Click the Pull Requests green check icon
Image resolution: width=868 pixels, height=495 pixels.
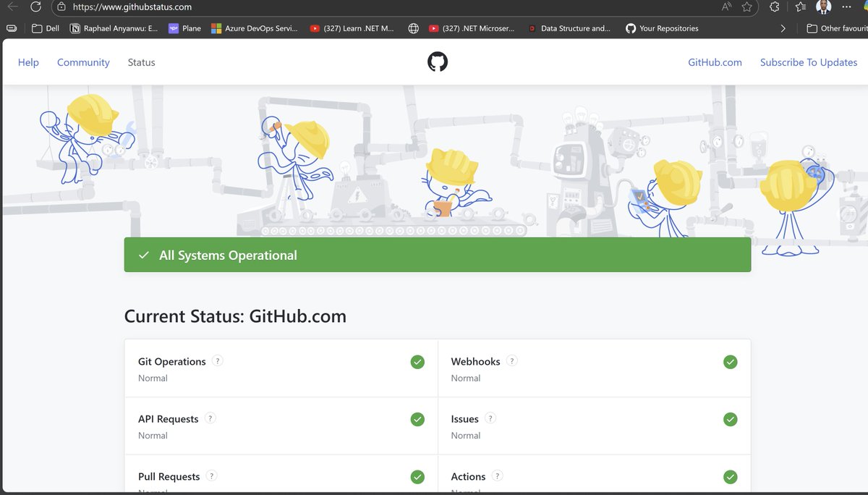coord(417,477)
